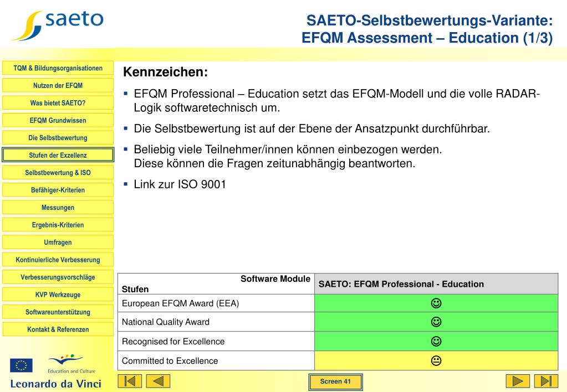
Task: Click the Leonardo da Vinci text
Action: pyautogui.click(x=55, y=384)
